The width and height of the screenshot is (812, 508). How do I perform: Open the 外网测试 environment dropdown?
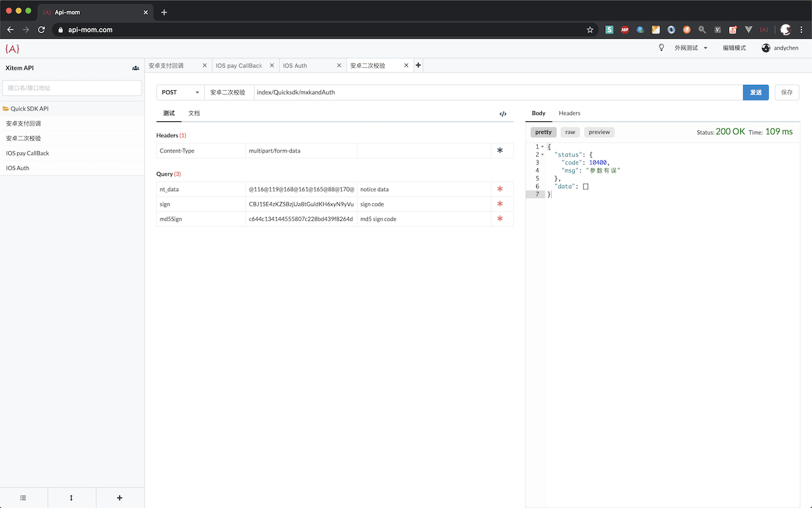click(x=691, y=48)
